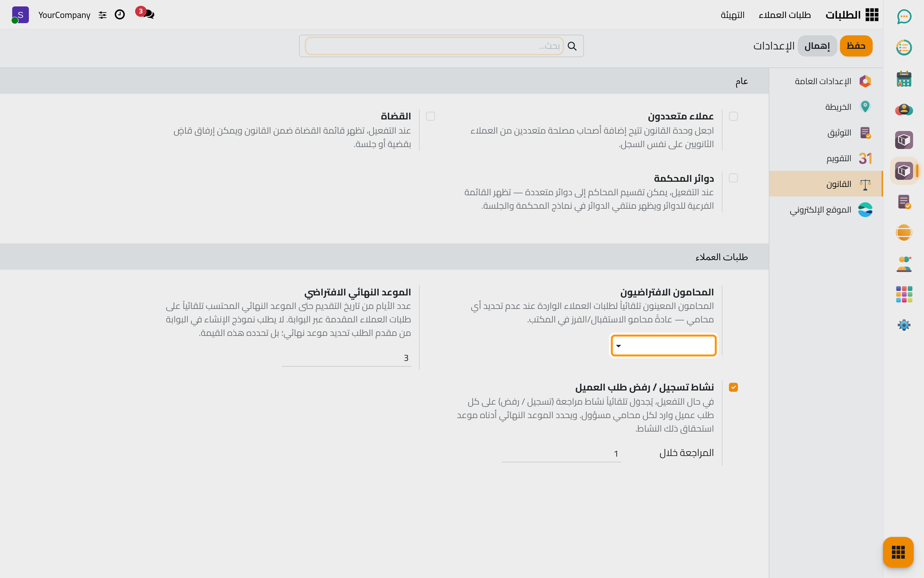Uncheck نشاط تسجيل / رفض طلب العميل
The height and width of the screenshot is (578, 924).
[733, 387]
